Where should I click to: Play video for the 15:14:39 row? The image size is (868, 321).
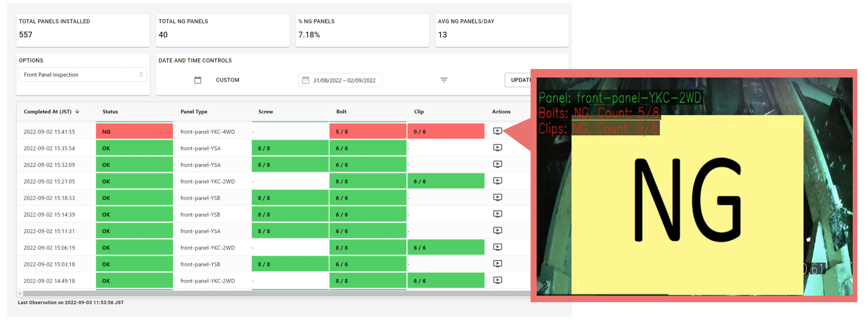[x=497, y=214]
